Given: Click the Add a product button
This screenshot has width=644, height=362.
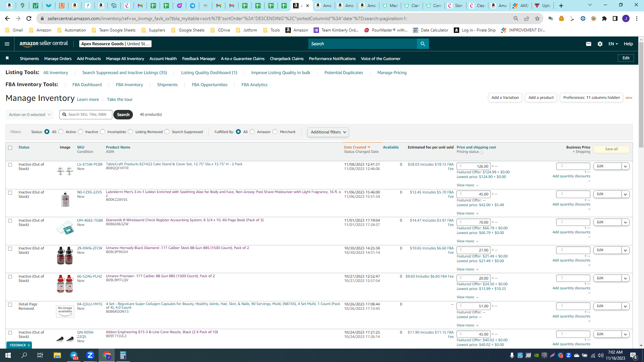Looking at the screenshot, I should 541,98.
